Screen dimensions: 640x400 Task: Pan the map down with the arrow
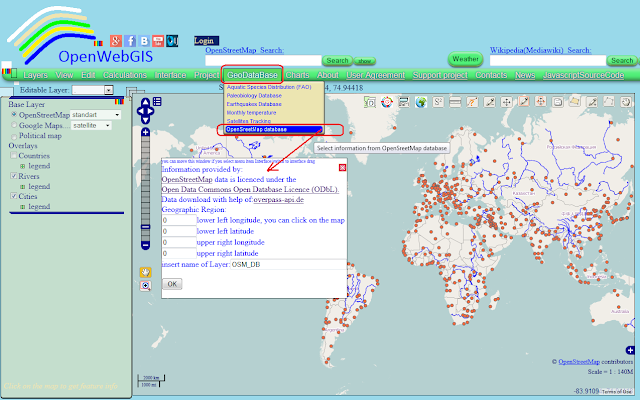(146, 120)
